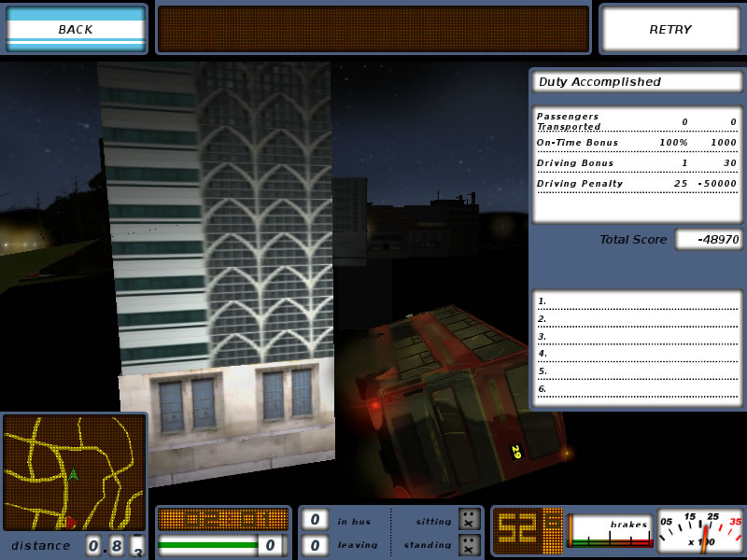Open the route minimap

[75, 472]
